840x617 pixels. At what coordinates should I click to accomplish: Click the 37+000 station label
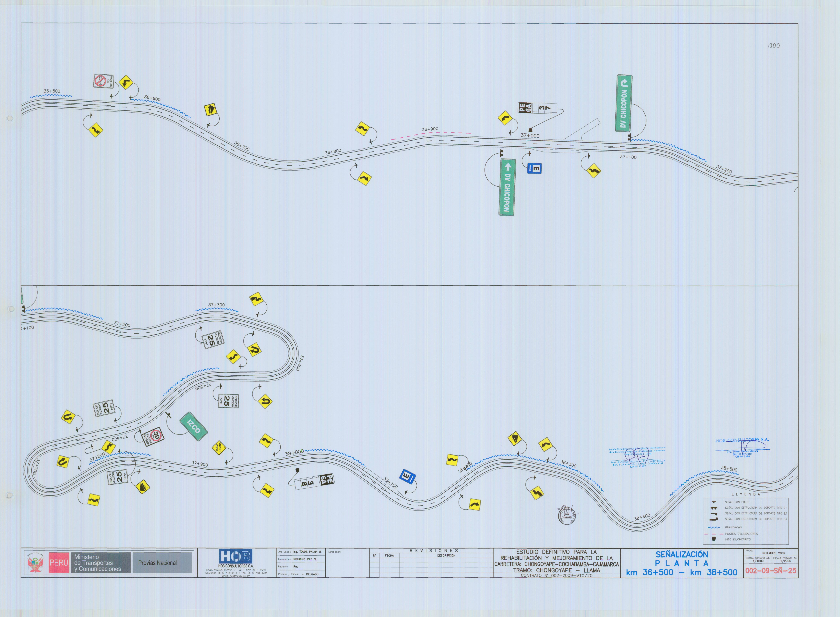click(530, 136)
